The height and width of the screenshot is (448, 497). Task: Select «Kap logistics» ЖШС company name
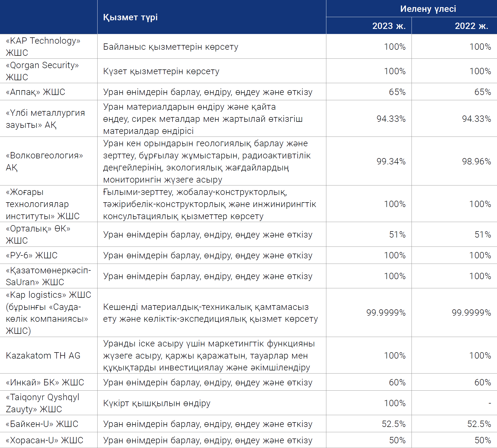(48, 313)
